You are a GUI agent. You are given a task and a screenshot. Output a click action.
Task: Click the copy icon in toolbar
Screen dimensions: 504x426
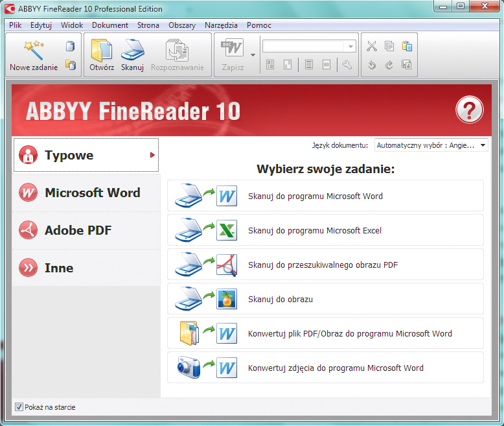pyautogui.click(x=389, y=46)
